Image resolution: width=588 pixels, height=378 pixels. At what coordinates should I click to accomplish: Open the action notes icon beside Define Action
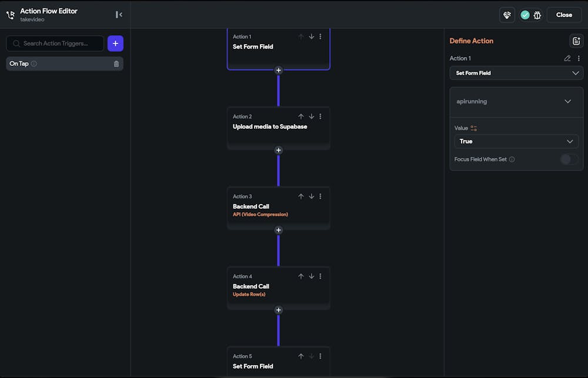[x=576, y=41]
